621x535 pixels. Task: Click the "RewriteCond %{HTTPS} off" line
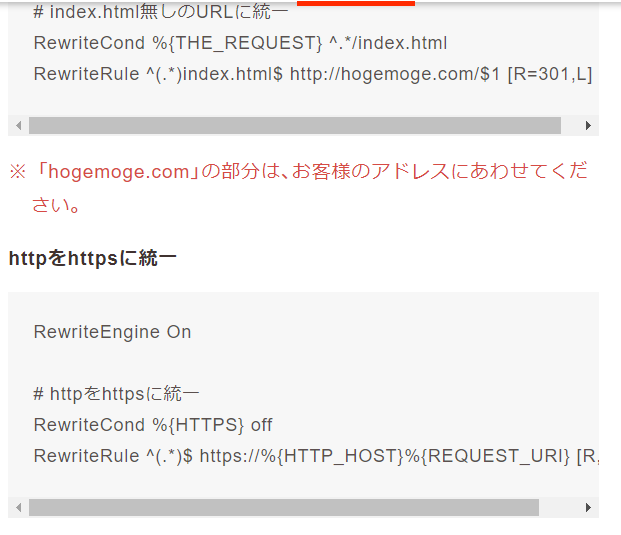(153, 425)
